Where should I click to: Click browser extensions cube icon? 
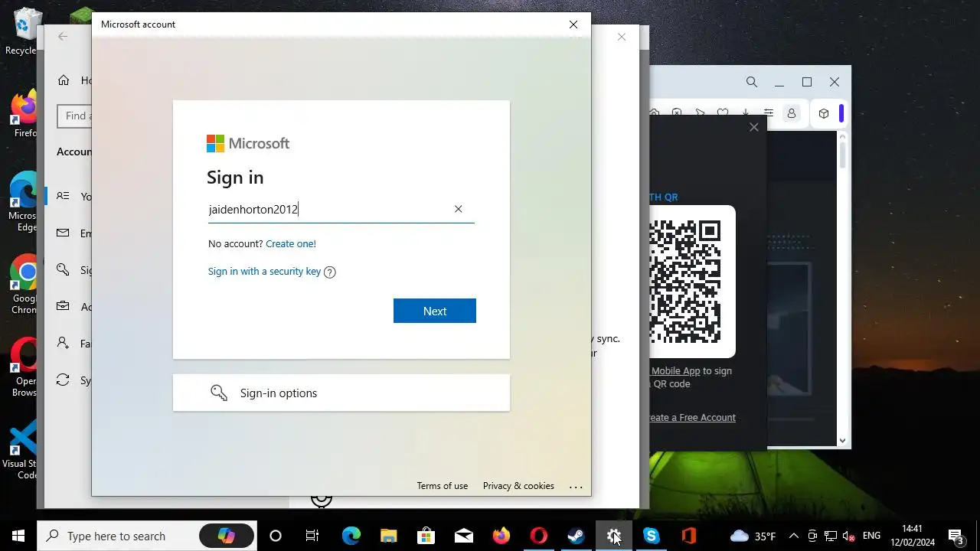point(824,113)
